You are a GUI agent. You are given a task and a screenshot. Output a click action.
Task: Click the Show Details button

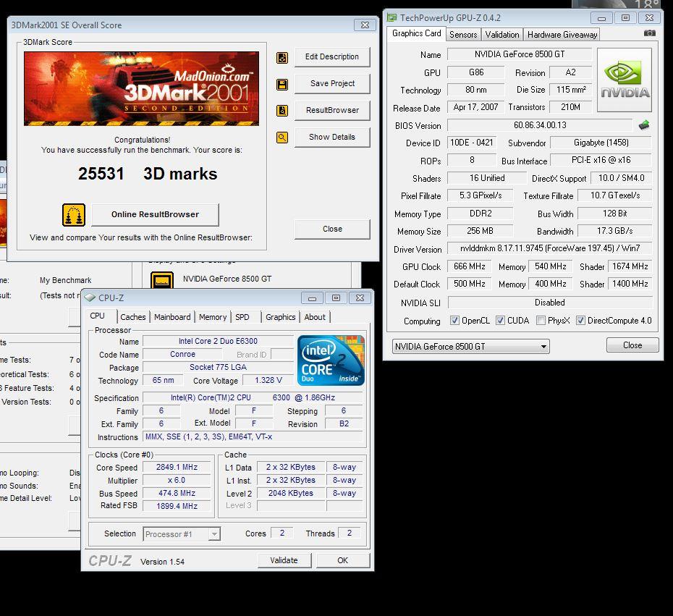[x=331, y=137]
